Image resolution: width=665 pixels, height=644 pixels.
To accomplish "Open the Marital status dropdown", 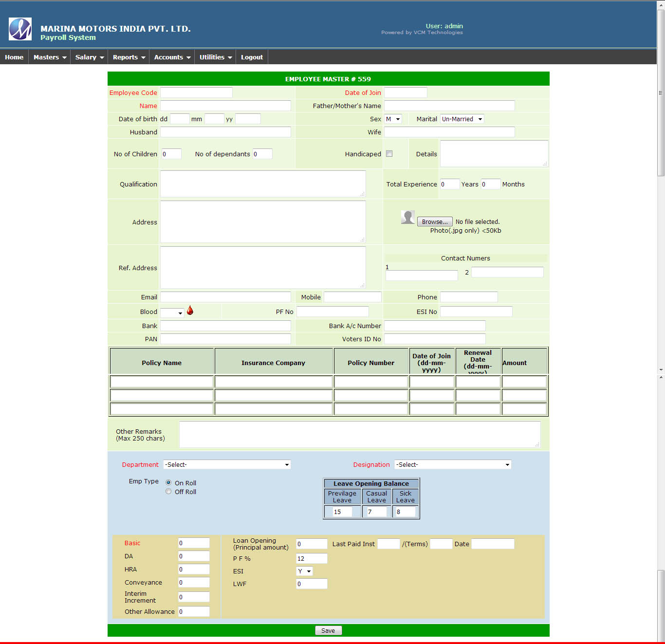I will click(x=462, y=119).
